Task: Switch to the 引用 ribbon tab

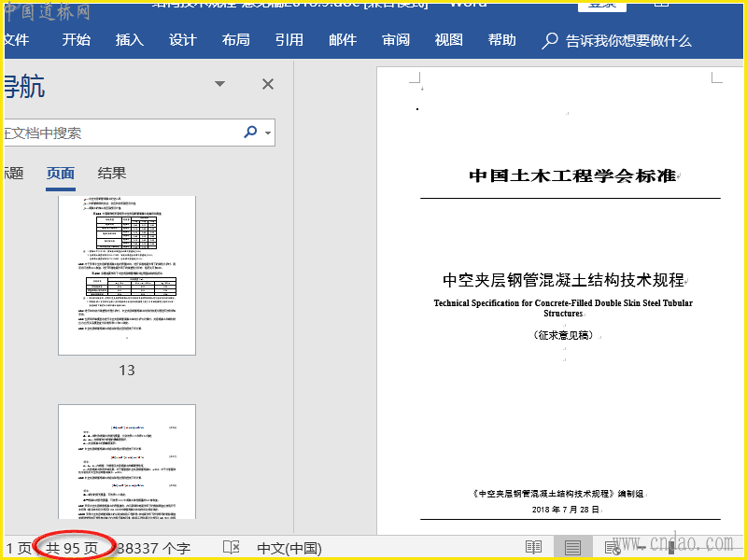Action: click(289, 40)
